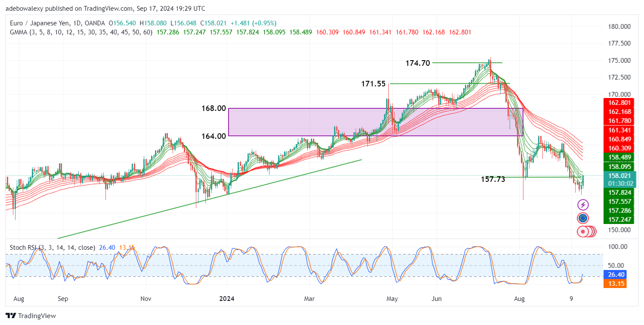Select the purple shaded rectangle zone
Image resolution: width=644 pixels, height=325 pixels.
[375, 122]
